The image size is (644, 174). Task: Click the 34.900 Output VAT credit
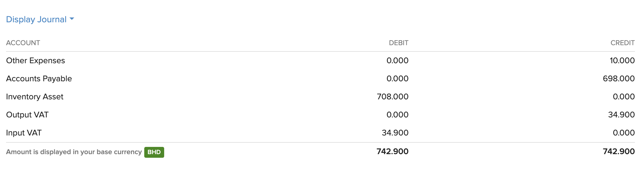pyautogui.click(x=621, y=115)
